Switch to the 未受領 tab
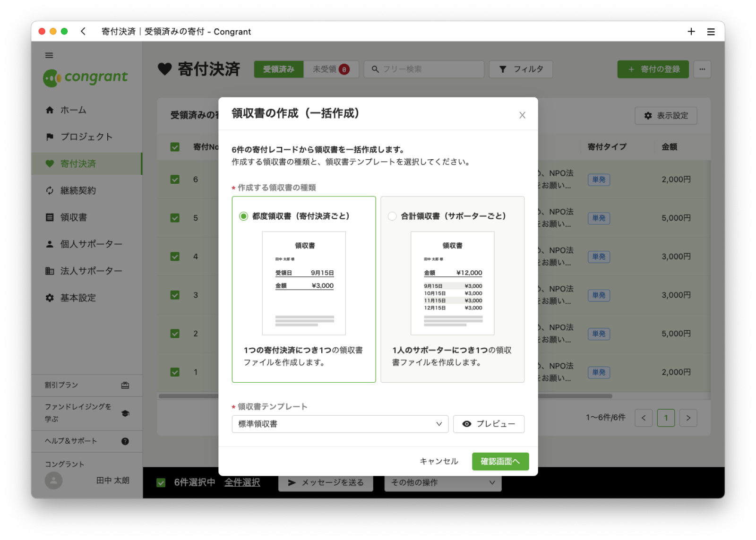756x540 pixels. click(x=330, y=69)
